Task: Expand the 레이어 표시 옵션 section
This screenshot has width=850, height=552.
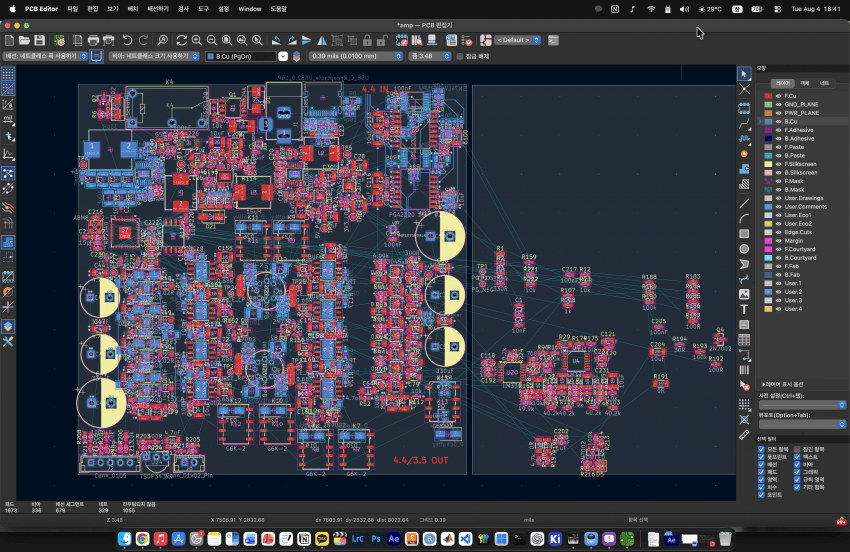Action: (x=782, y=384)
